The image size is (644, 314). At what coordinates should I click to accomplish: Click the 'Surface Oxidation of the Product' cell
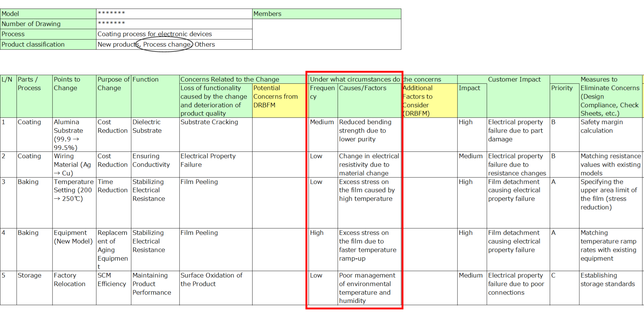pos(215,288)
